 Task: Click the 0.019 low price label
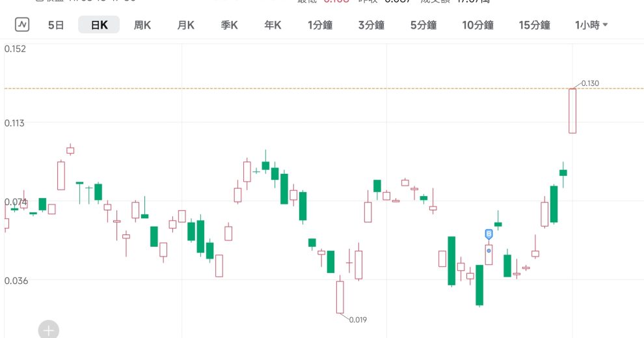[358, 320]
